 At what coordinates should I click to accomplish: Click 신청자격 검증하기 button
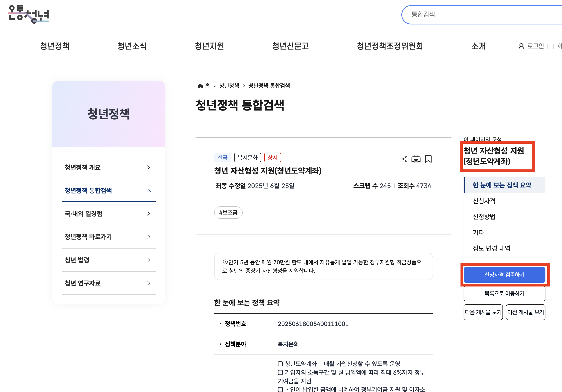coord(504,275)
